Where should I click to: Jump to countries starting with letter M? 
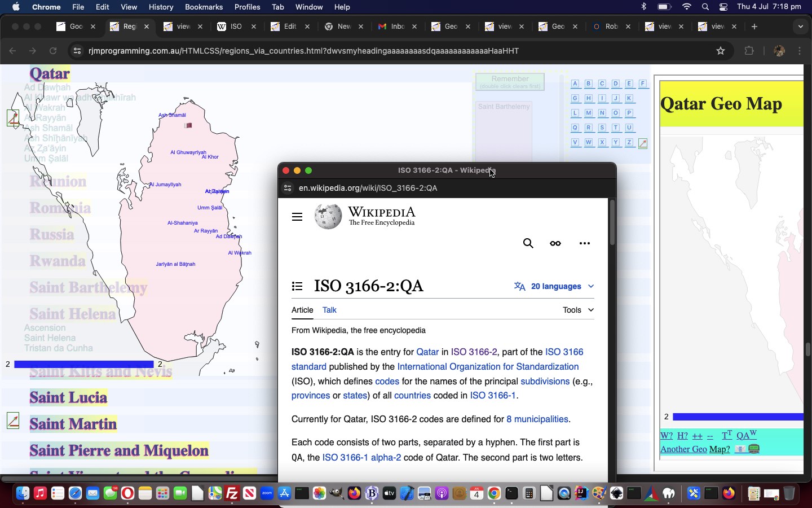point(589,113)
